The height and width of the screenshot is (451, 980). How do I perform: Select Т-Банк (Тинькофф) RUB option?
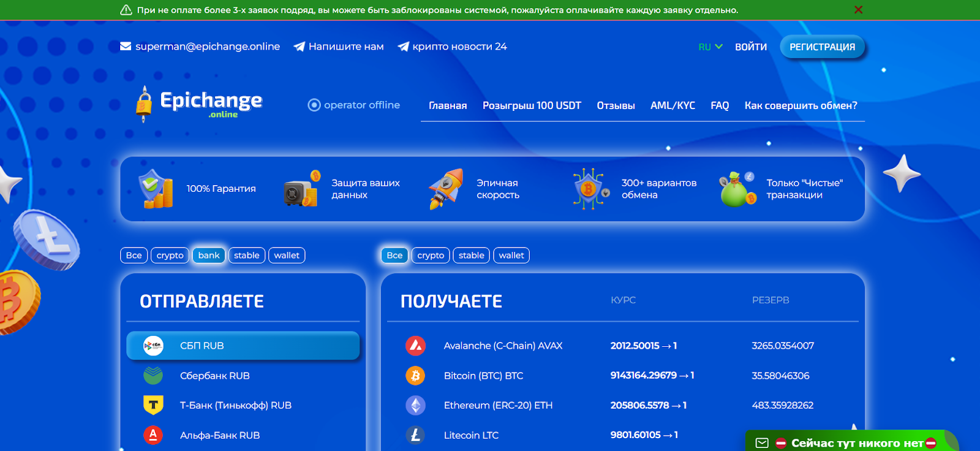pos(243,405)
